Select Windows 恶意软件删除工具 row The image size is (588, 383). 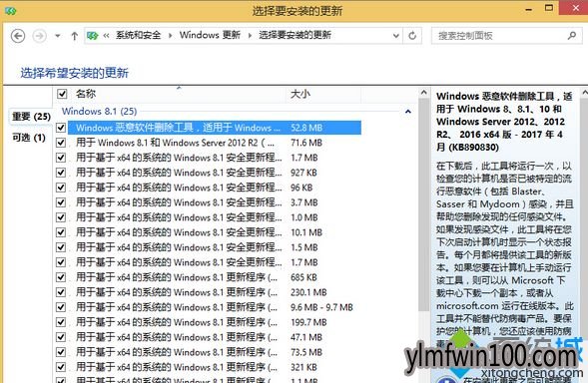[x=215, y=128]
